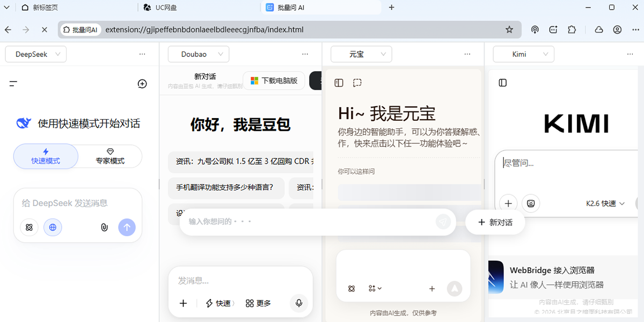Select DeepSeek 专家模式 option

[x=110, y=156]
